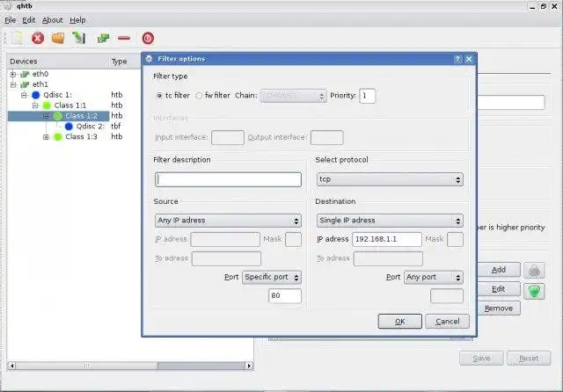Click the Filter description text field

228,179
